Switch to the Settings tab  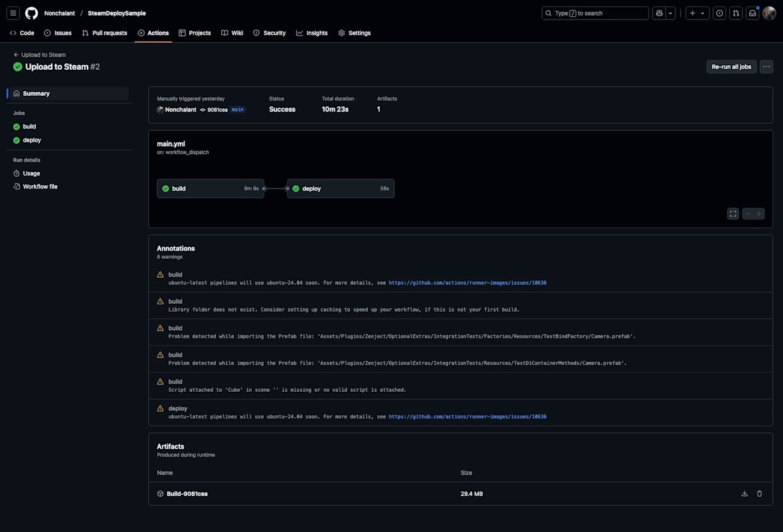coord(354,33)
